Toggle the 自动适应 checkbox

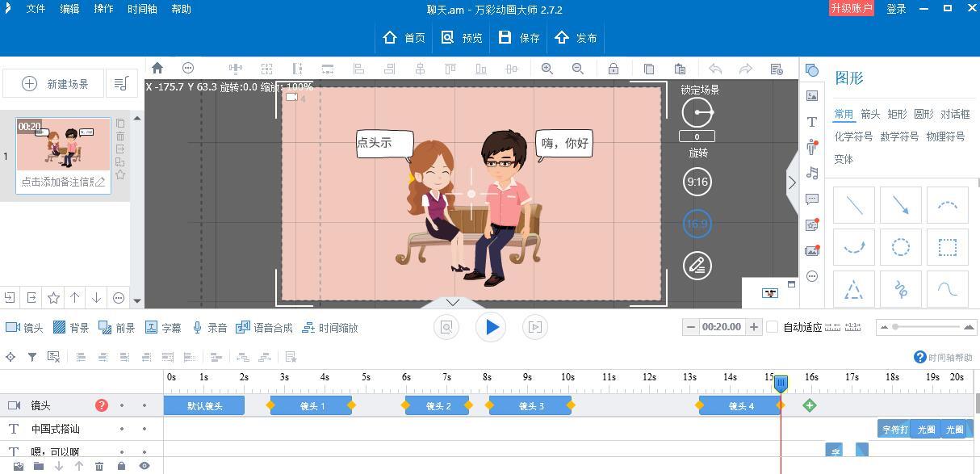click(x=772, y=327)
